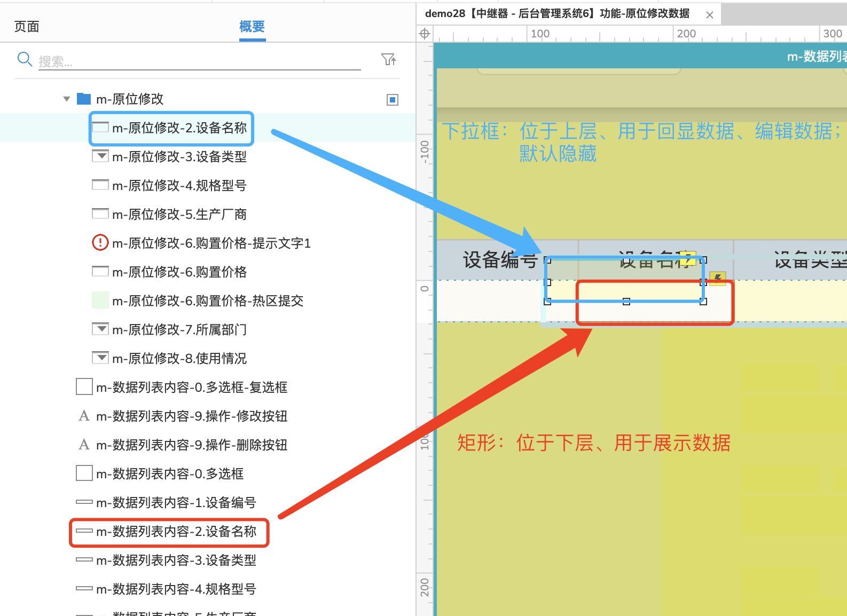The height and width of the screenshot is (616, 847).
Task: Click the 设备编号 column header on canvas
Action: pyautogui.click(x=500, y=260)
